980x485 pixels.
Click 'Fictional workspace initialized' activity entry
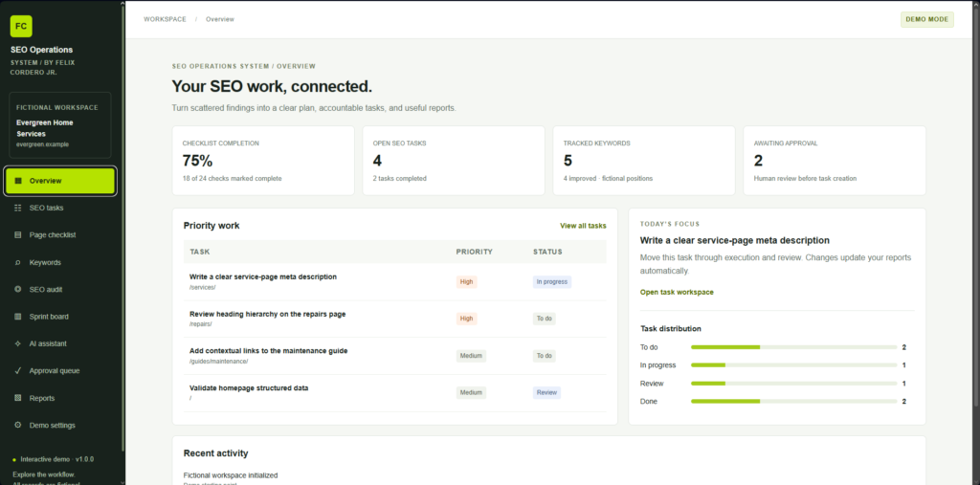[231, 475]
